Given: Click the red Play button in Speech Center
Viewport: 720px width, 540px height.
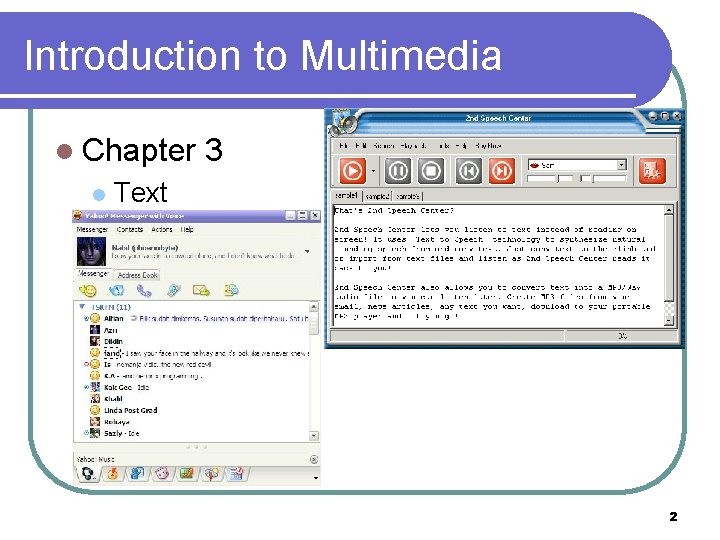Looking at the screenshot, I should [x=353, y=171].
